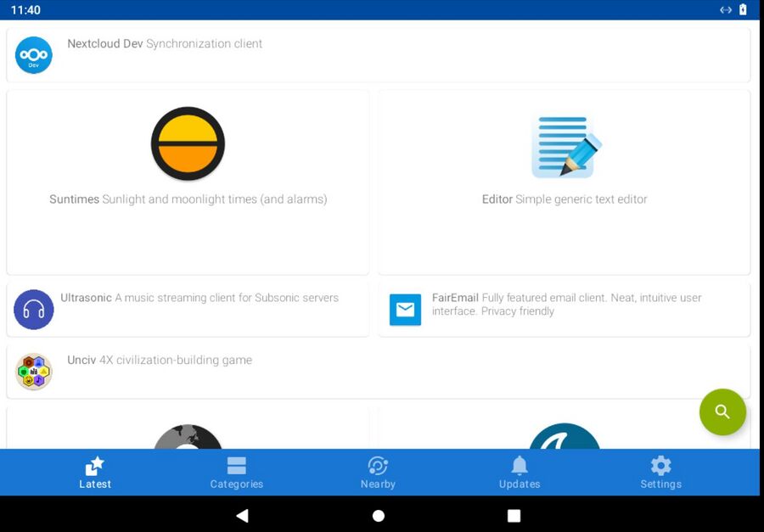Click the Updates bell icon
764x532 pixels.
[520, 466]
